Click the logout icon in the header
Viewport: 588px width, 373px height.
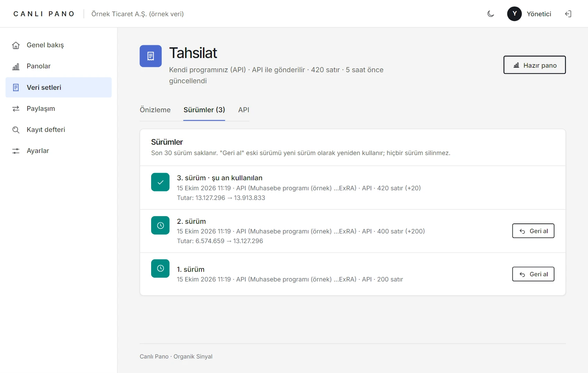pyautogui.click(x=568, y=14)
